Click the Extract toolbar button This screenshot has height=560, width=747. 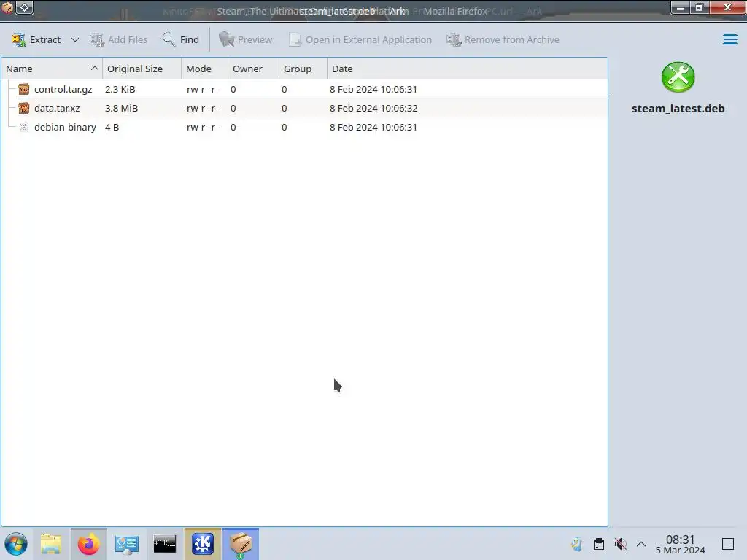(36, 39)
